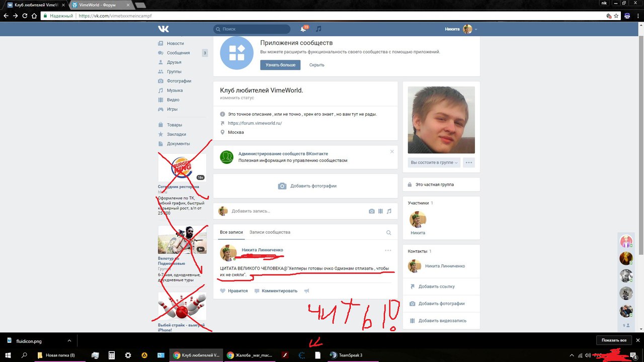This screenshot has width=644, height=362.
Task: Click the browser back arrow
Action: pyautogui.click(x=5, y=16)
